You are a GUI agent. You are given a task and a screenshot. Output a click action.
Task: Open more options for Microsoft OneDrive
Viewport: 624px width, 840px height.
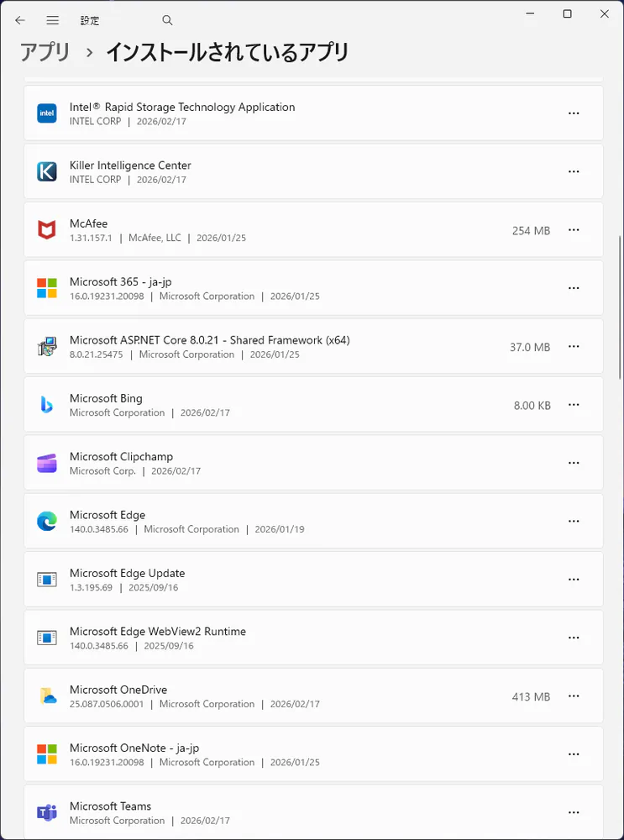tap(574, 696)
